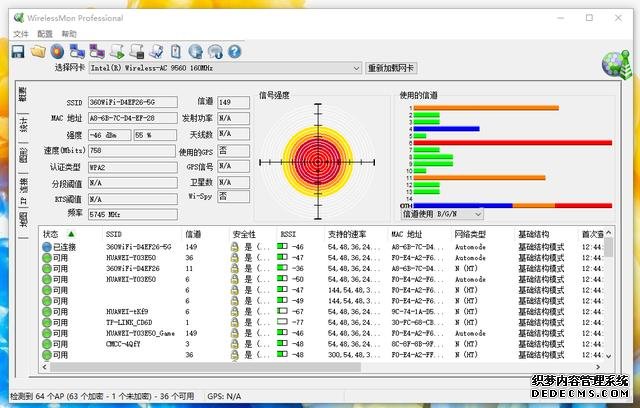Click the 频率 field showing 5745 MHz
640x408 pixels.
(x=133, y=214)
